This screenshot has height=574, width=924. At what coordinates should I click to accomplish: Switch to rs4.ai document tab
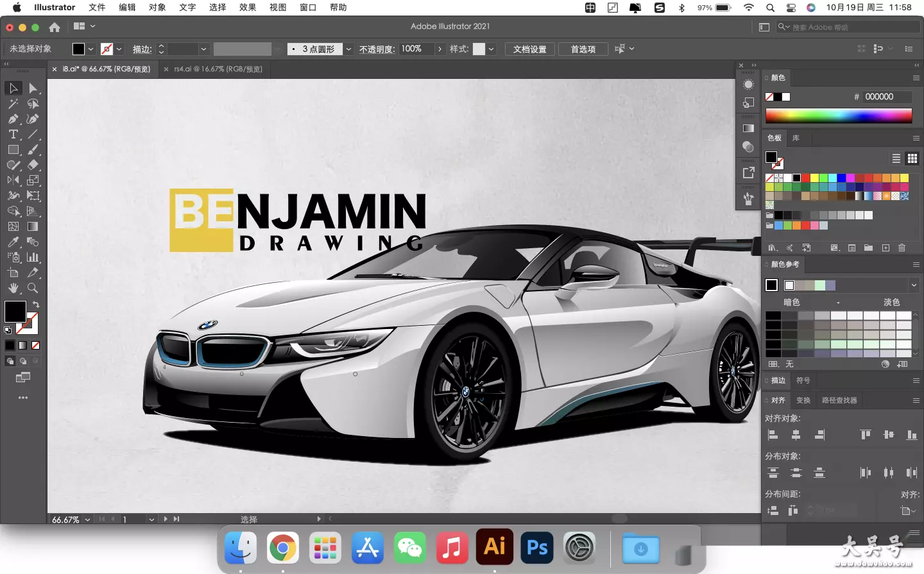218,69
